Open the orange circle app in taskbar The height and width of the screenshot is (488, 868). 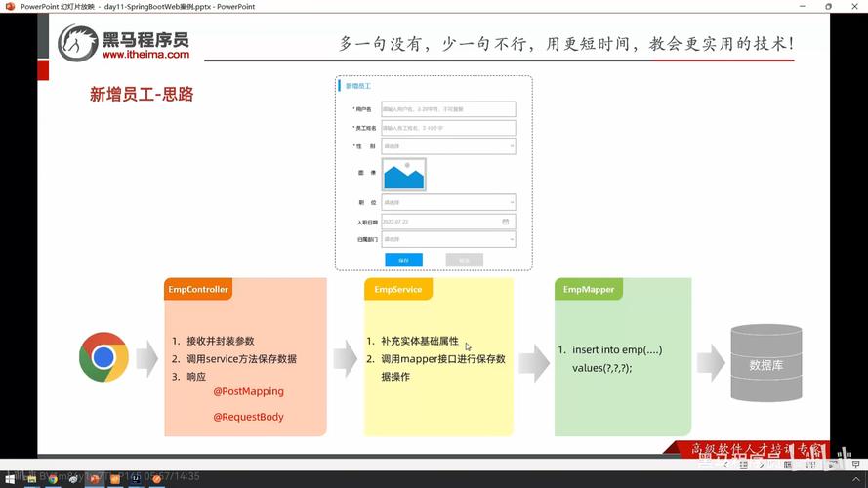click(x=156, y=479)
